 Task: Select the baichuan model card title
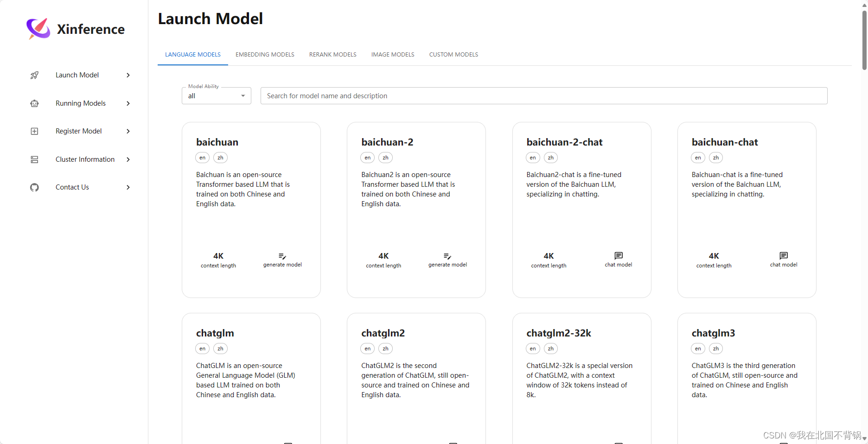pyautogui.click(x=217, y=142)
